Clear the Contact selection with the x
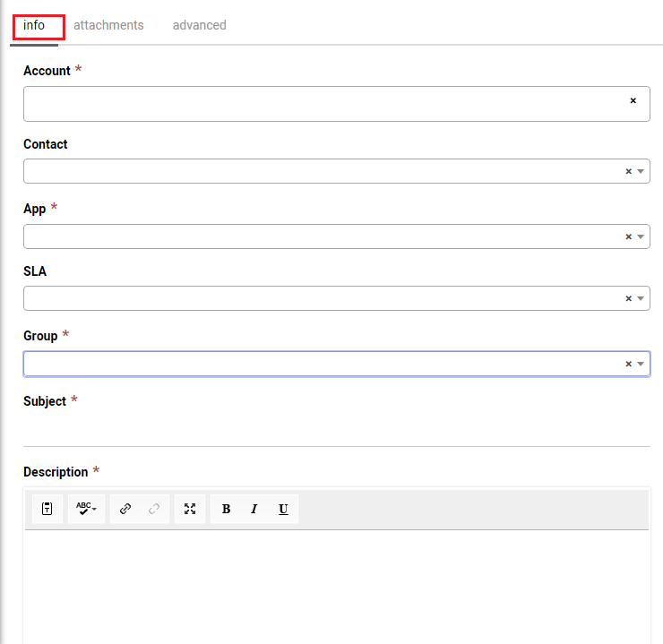Image resolution: width=663 pixels, height=644 pixels. click(629, 171)
